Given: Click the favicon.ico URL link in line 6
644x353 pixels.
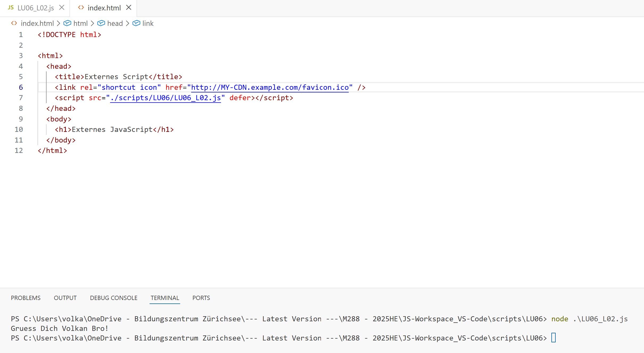Looking at the screenshot, I should (x=270, y=87).
